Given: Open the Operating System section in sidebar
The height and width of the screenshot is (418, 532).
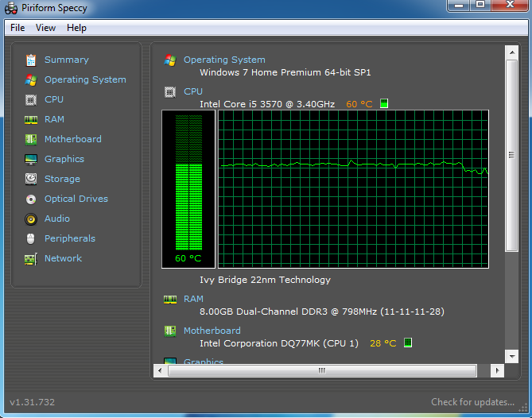Looking at the screenshot, I should point(85,80).
